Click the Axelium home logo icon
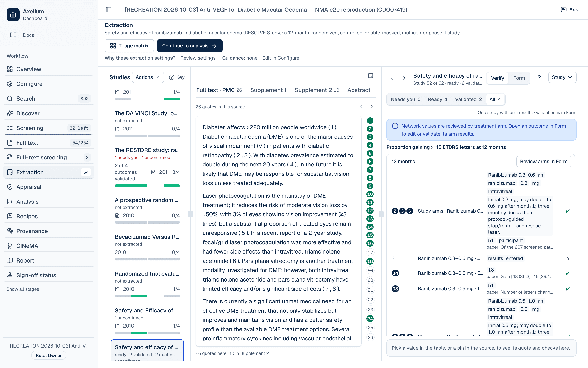The width and height of the screenshot is (588, 368). pyautogui.click(x=13, y=15)
